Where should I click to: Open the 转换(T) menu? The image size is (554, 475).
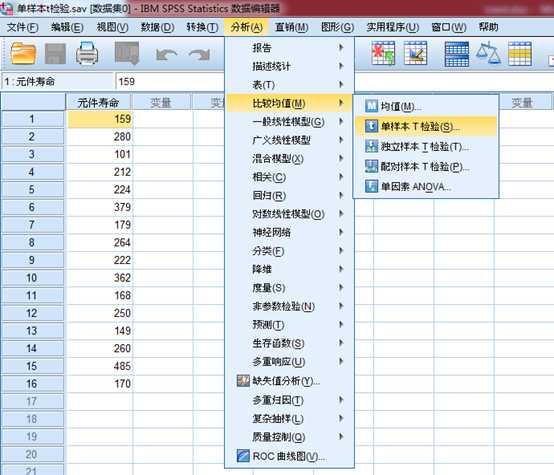pyautogui.click(x=202, y=27)
